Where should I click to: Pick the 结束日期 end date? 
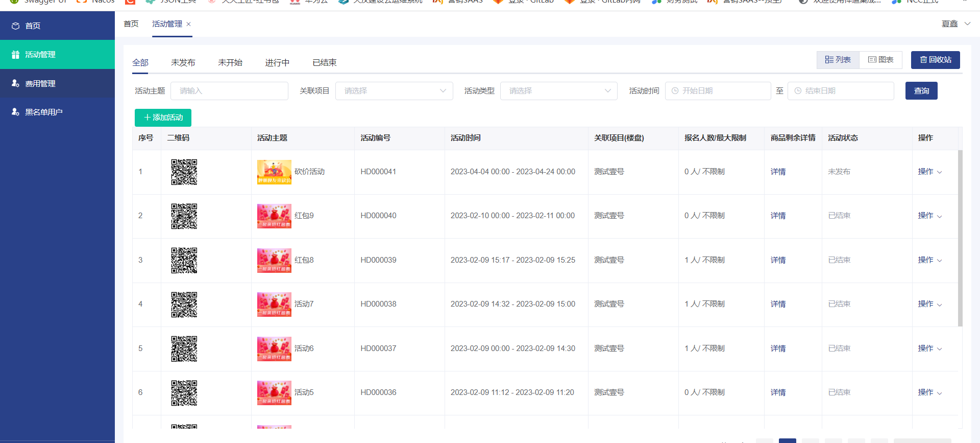(x=841, y=91)
